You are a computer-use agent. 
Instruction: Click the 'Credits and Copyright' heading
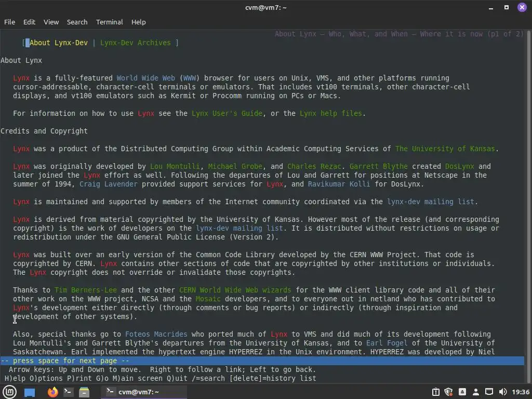tap(44, 131)
